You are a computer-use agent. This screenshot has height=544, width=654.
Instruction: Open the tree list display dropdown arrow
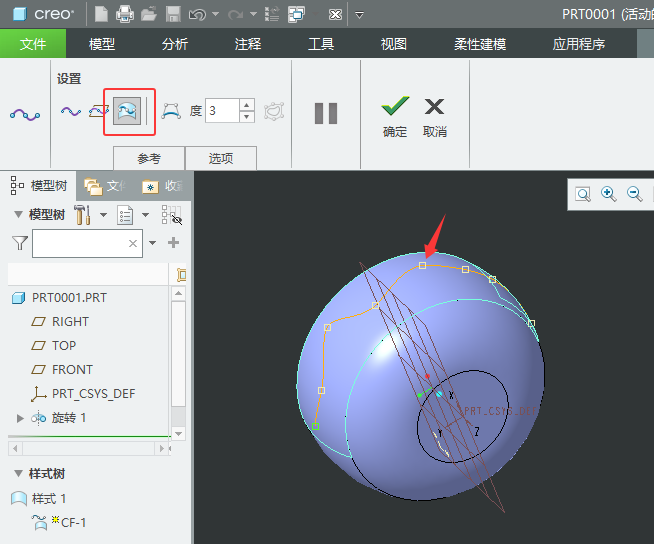(x=145, y=215)
